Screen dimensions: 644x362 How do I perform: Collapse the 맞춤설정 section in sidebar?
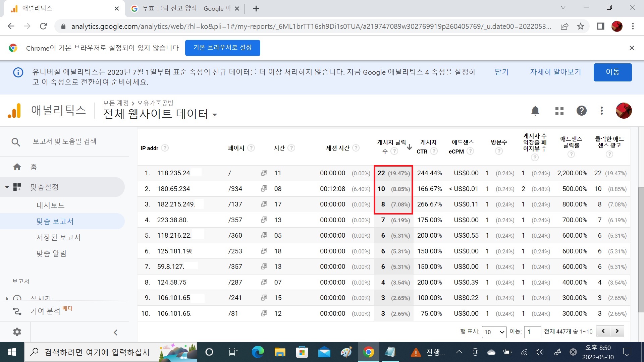point(7,187)
